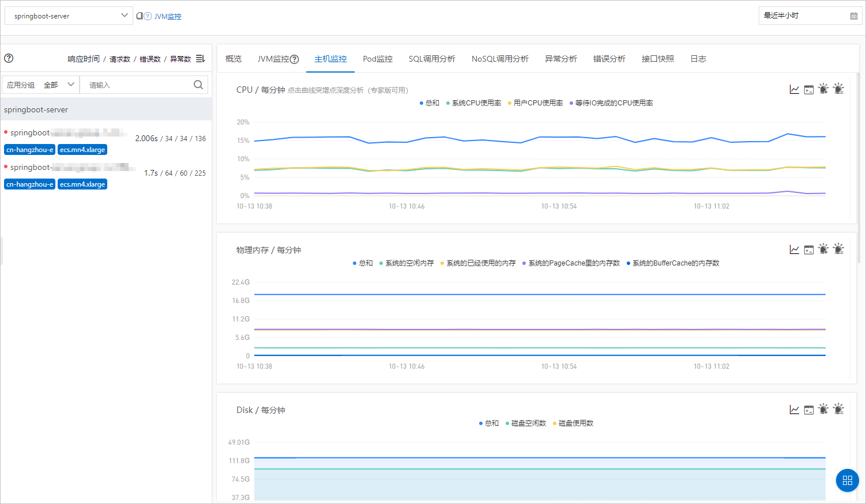View alert list icon in memory panel
Image resolution: width=866 pixels, height=504 pixels.
[838, 249]
